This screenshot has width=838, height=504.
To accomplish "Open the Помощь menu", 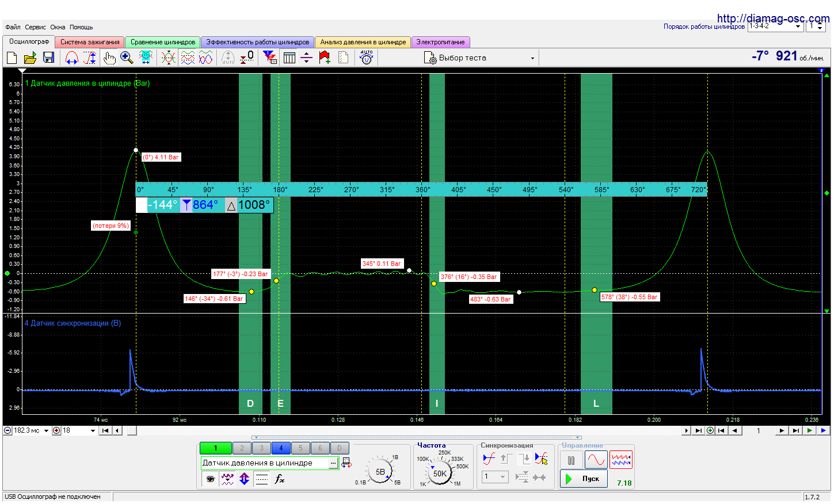I will tap(81, 27).
